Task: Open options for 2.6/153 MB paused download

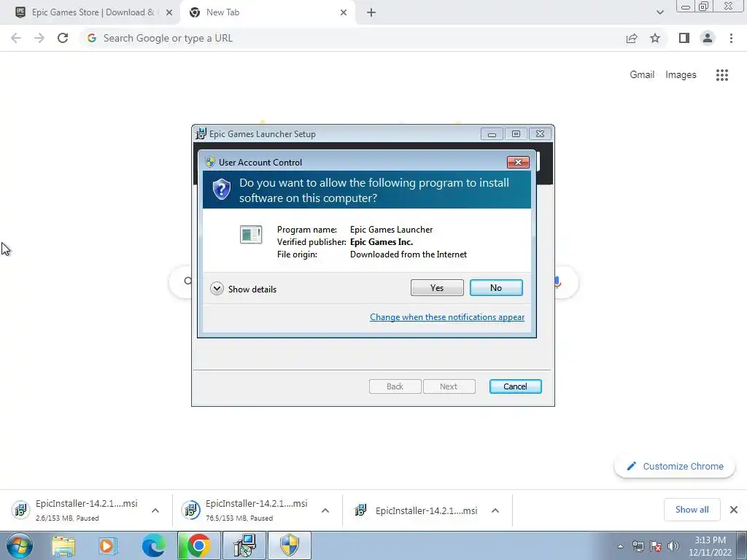Action: coord(155,510)
